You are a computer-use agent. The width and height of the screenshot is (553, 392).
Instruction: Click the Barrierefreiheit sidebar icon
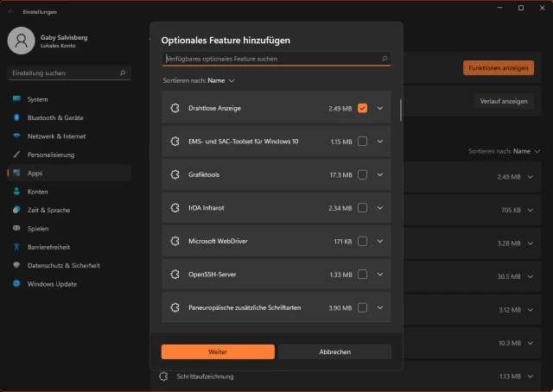pyautogui.click(x=16, y=247)
